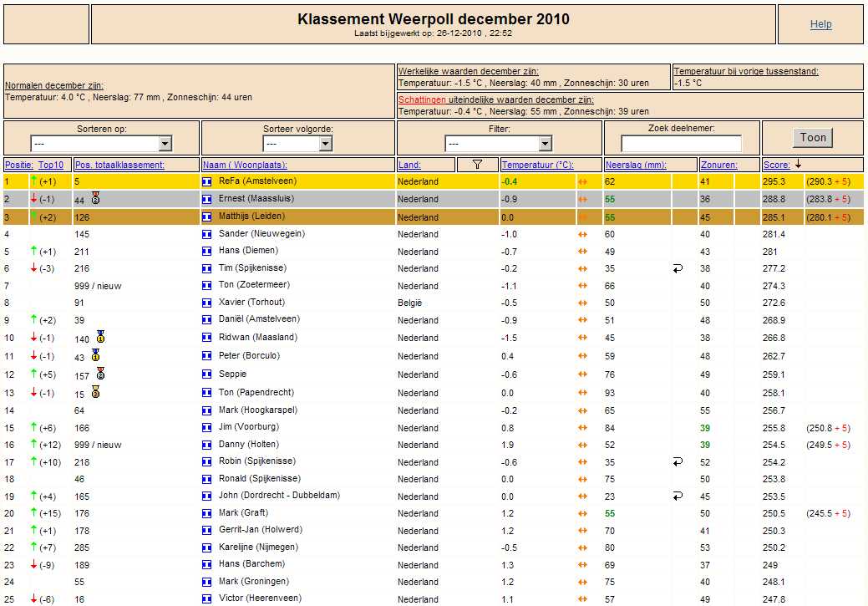
Task: Click the red Schattingen link
Action: click(x=422, y=99)
